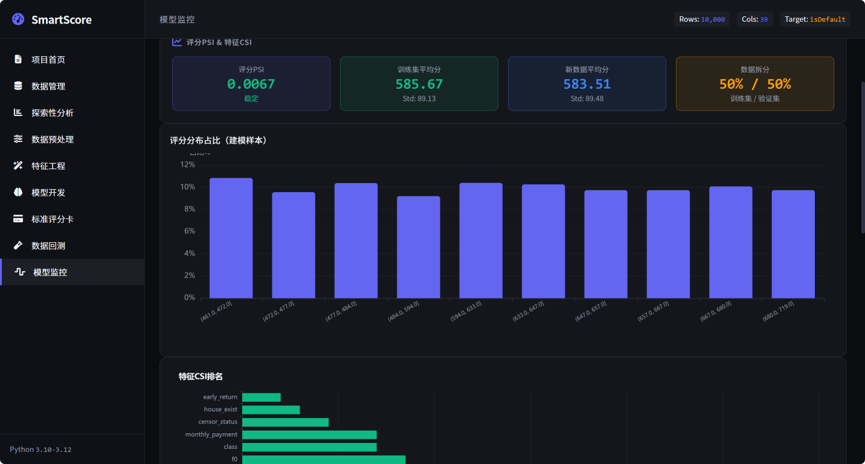Click the 12% y-axis label
Screen dimensions: 865x464
(188, 164)
